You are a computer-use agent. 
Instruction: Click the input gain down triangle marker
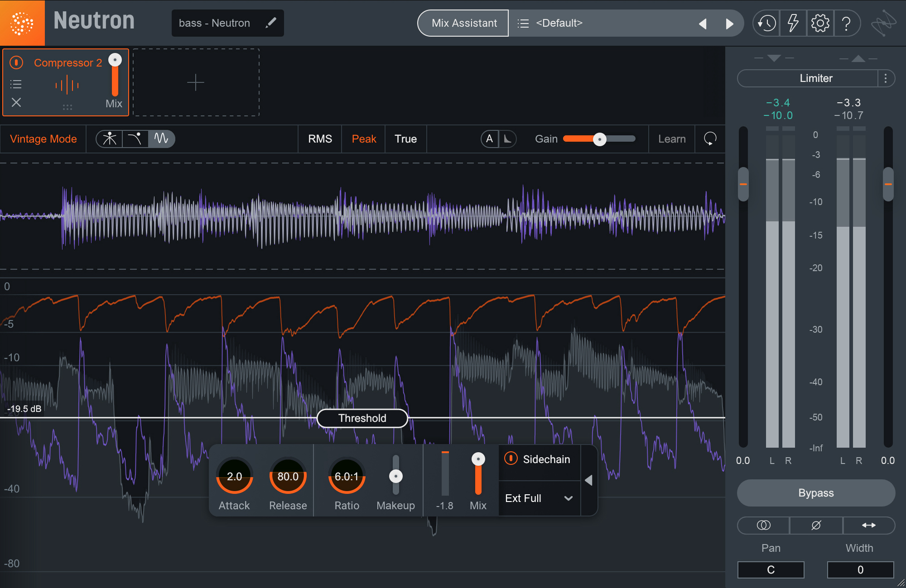[774, 58]
